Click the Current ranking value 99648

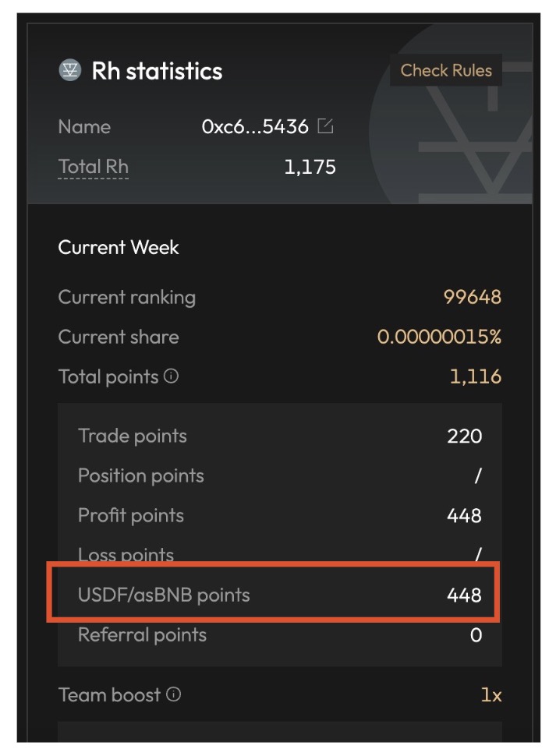pyautogui.click(x=472, y=297)
